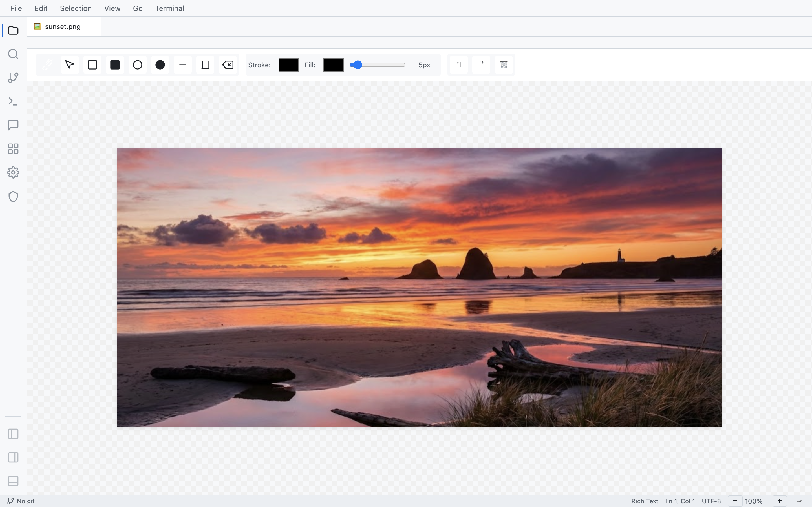
Task: Click the Stroke color swatch
Action: (288, 65)
